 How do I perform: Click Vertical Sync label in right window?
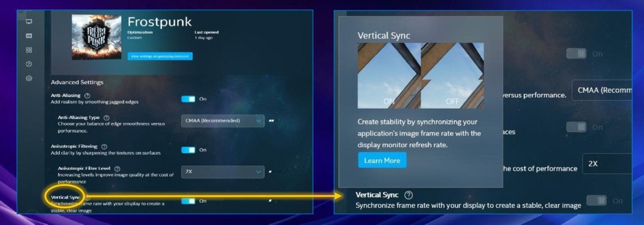[x=378, y=195]
